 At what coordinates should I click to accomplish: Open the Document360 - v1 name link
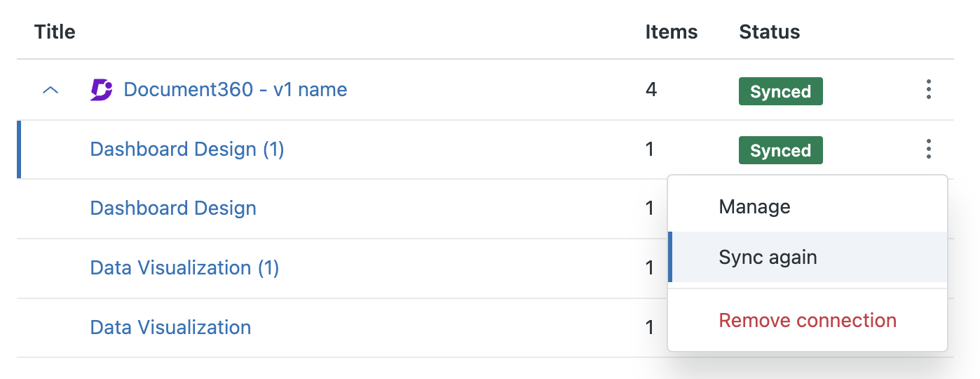tap(235, 90)
